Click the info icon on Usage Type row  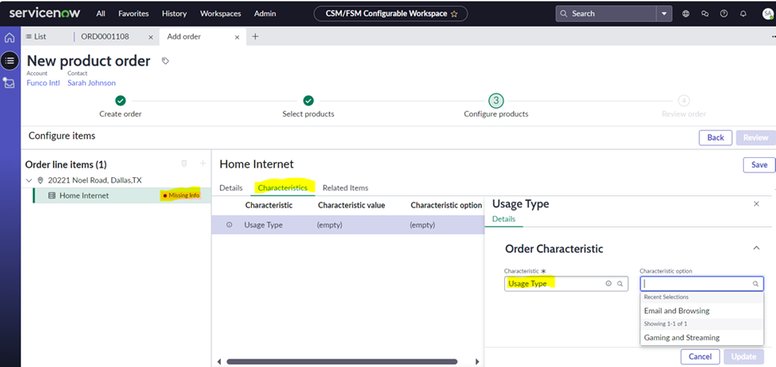pyautogui.click(x=229, y=225)
